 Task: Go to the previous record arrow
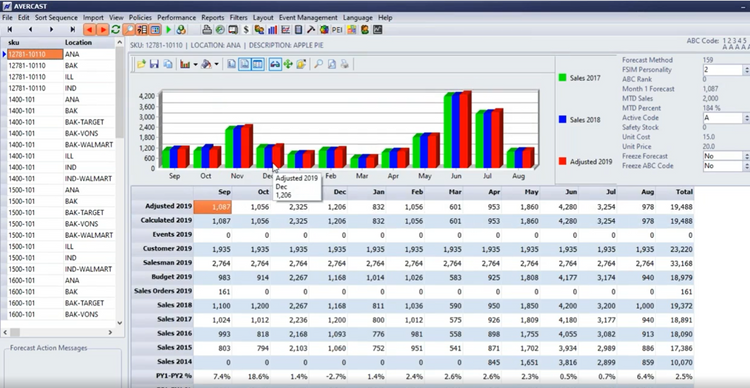click(x=30, y=30)
